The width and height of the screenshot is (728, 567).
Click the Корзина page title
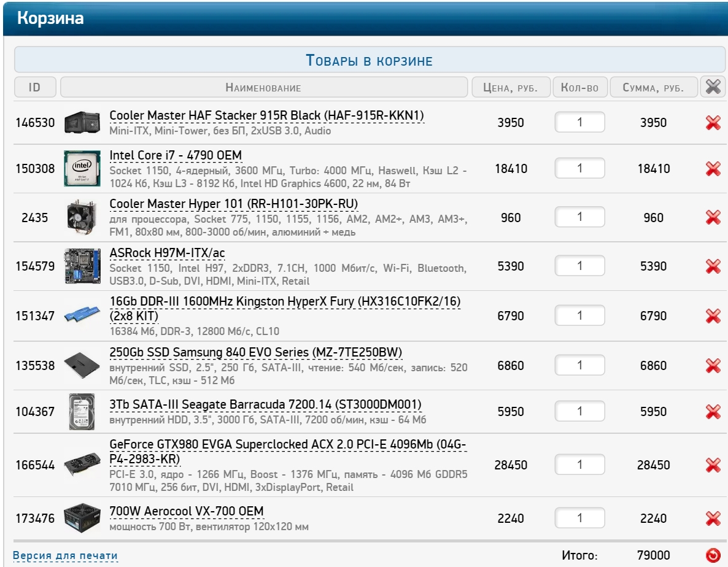(50, 18)
